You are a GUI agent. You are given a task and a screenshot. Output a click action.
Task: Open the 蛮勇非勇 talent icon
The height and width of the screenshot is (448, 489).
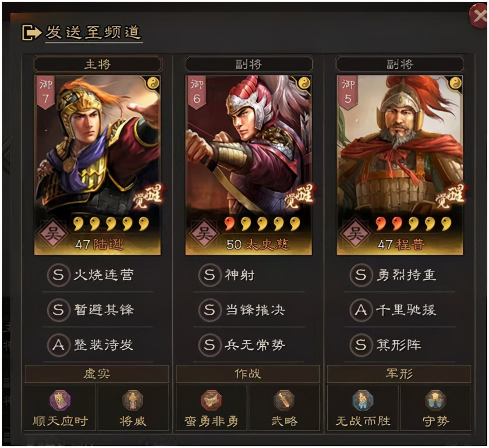point(211,400)
